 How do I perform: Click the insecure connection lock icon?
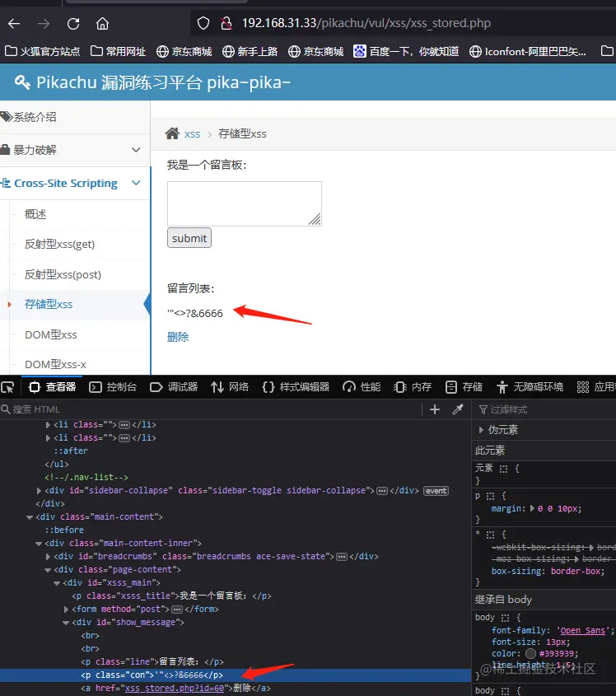226,23
